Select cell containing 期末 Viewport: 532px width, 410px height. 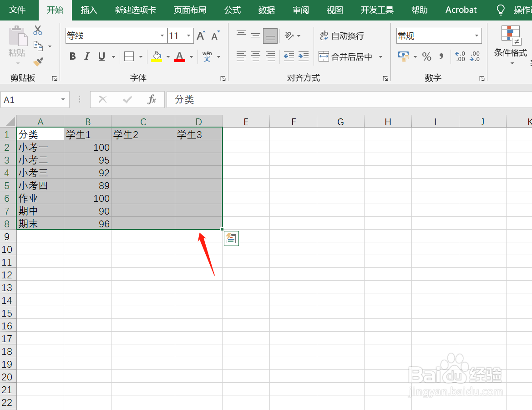coord(40,224)
